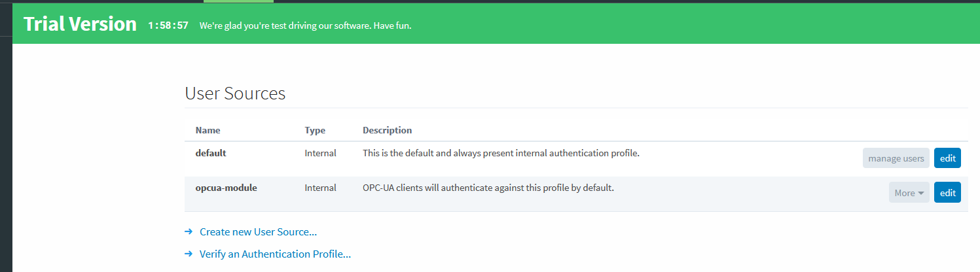The height and width of the screenshot is (272, 980).
Task: Click the trial countdown timer 1:58:57
Action: (168, 25)
